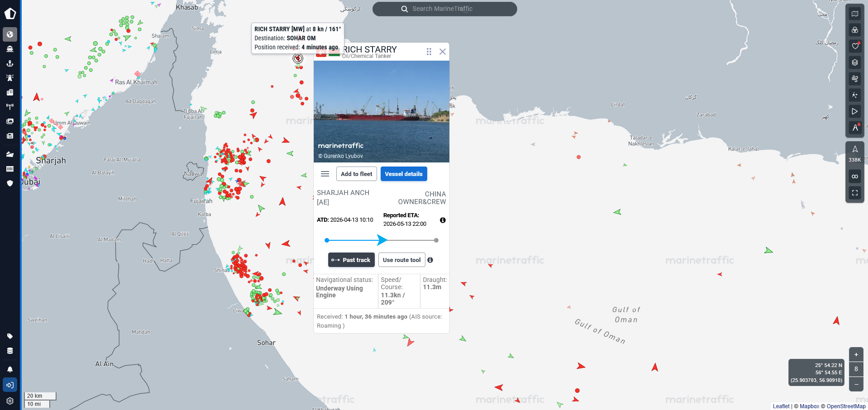Screen dimensions: 868x410
Task: Click the Ras Al Khaimah map label
Action: click(x=136, y=82)
